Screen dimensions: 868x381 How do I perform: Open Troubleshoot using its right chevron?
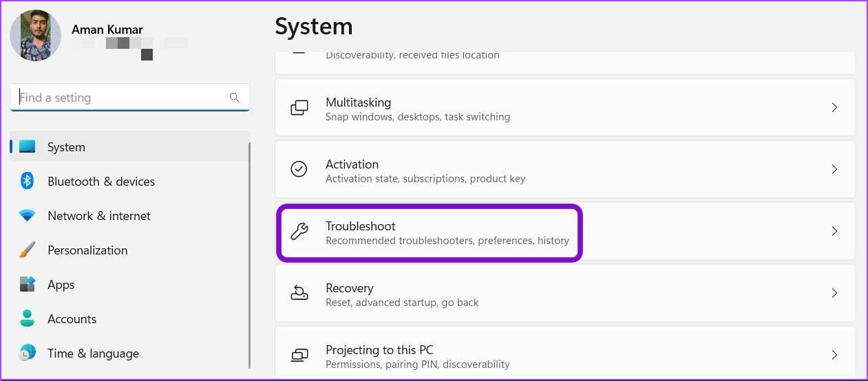tap(834, 231)
